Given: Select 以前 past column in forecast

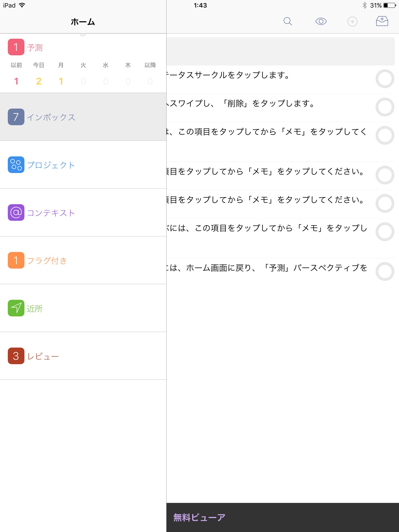Looking at the screenshot, I should coord(16,74).
